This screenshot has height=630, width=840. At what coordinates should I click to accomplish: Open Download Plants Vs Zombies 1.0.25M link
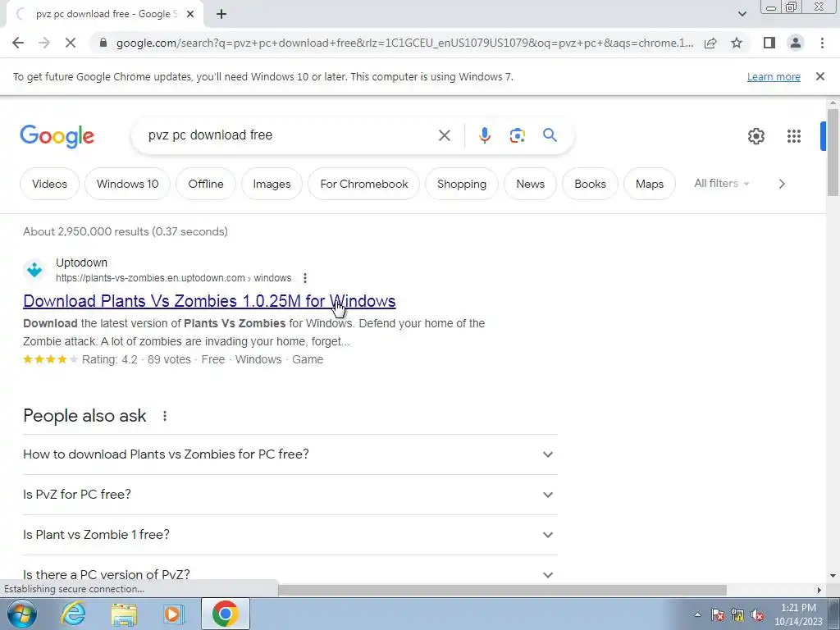point(209,301)
